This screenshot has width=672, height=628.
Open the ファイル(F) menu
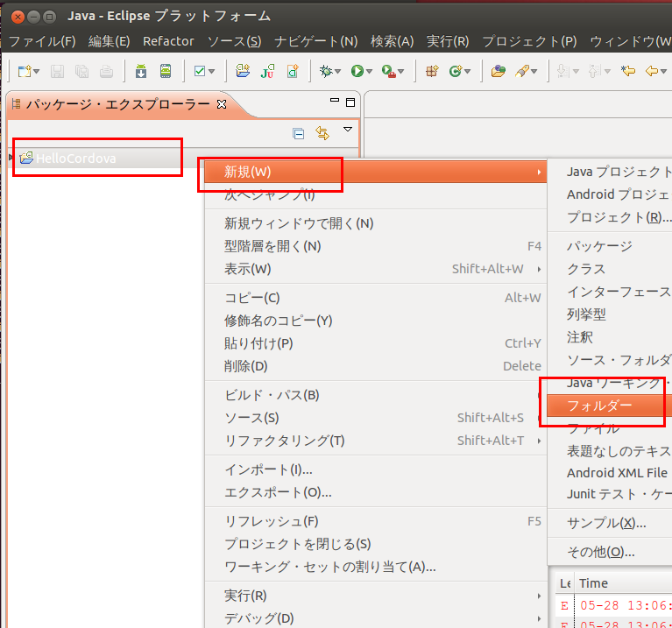tap(42, 41)
